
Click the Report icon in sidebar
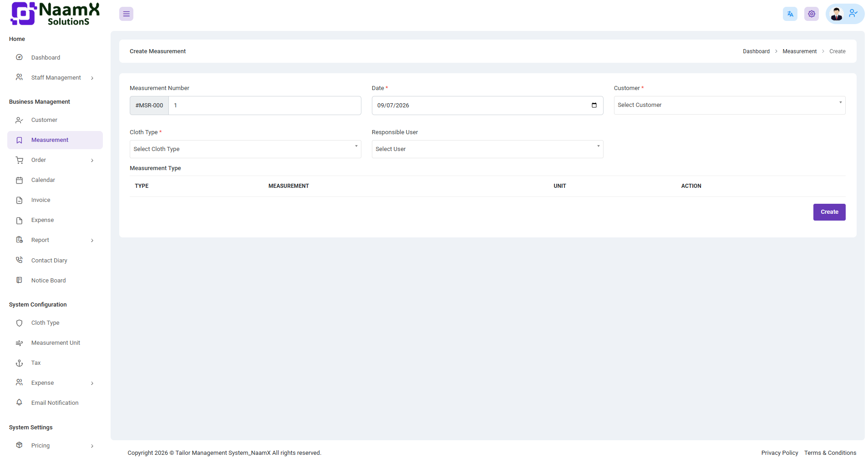pos(19,240)
